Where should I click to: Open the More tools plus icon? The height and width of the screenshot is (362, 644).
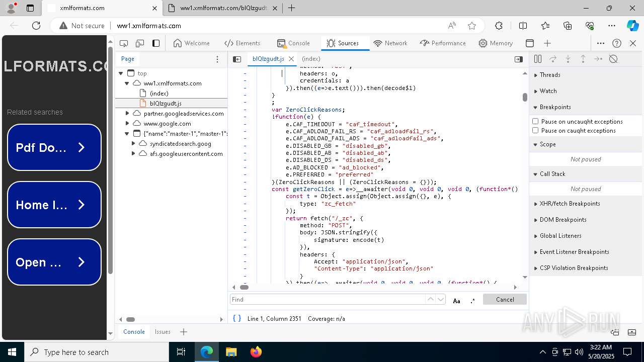point(547,43)
